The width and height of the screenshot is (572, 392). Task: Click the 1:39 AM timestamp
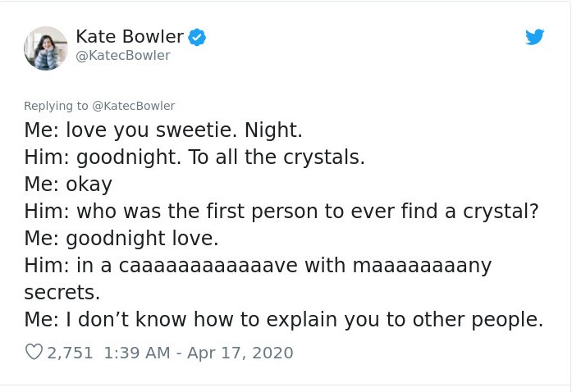click(x=137, y=353)
